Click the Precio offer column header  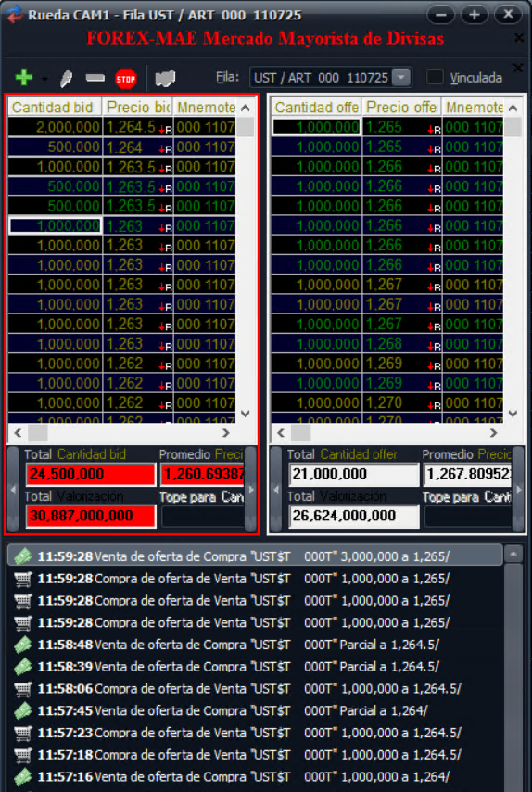pos(401,107)
